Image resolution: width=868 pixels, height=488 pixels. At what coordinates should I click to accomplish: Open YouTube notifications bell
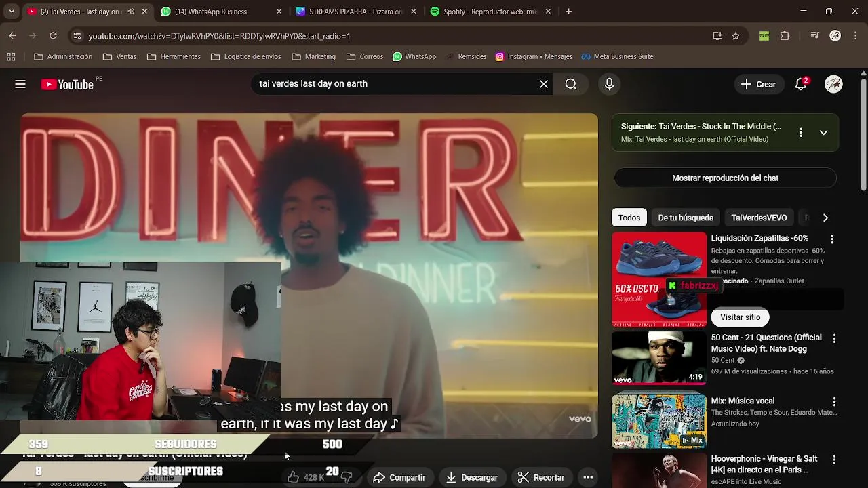pos(801,84)
